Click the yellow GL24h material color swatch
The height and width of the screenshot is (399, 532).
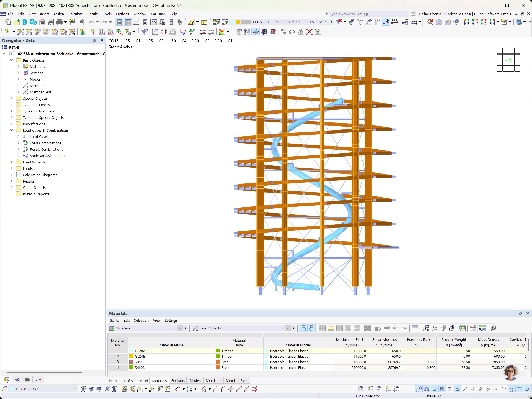[131, 356]
